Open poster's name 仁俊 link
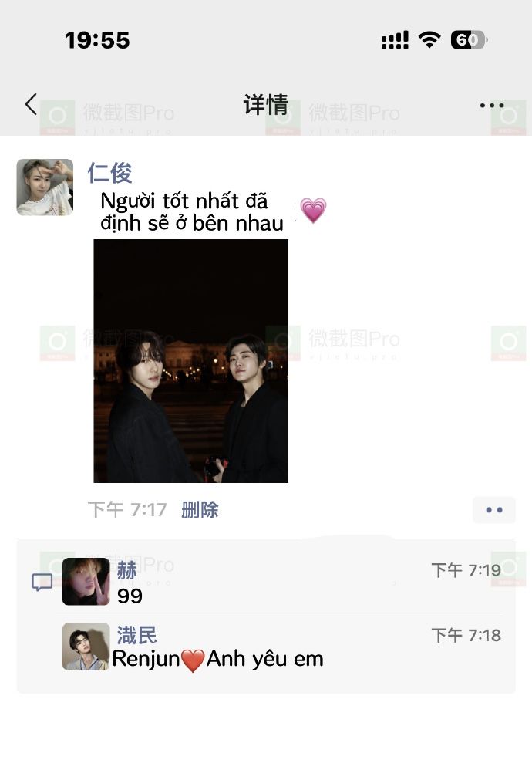 click(x=109, y=173)
